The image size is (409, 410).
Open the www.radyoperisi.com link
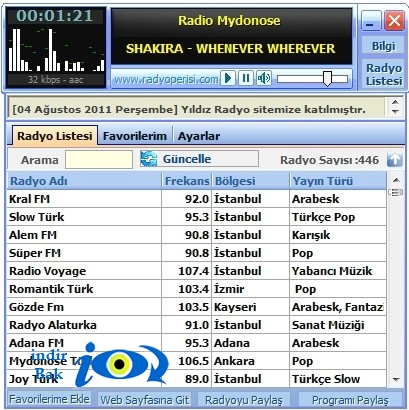pyautogui.click(x=166, y=79)
